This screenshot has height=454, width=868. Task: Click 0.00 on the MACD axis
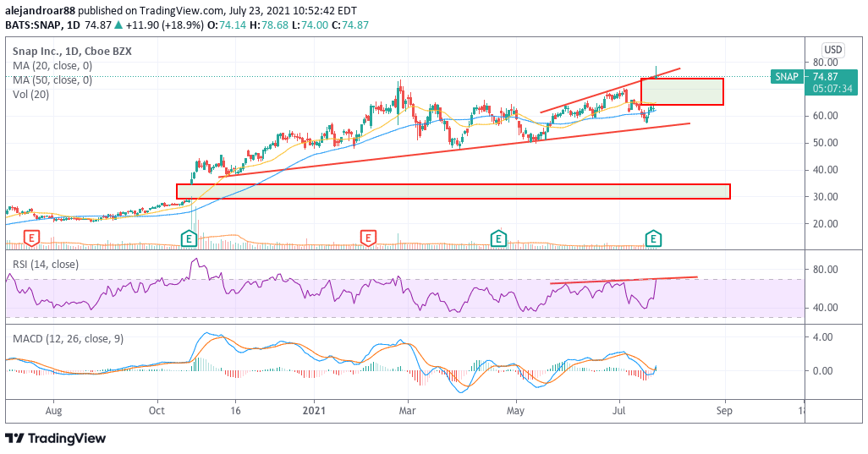coord(822,371)
